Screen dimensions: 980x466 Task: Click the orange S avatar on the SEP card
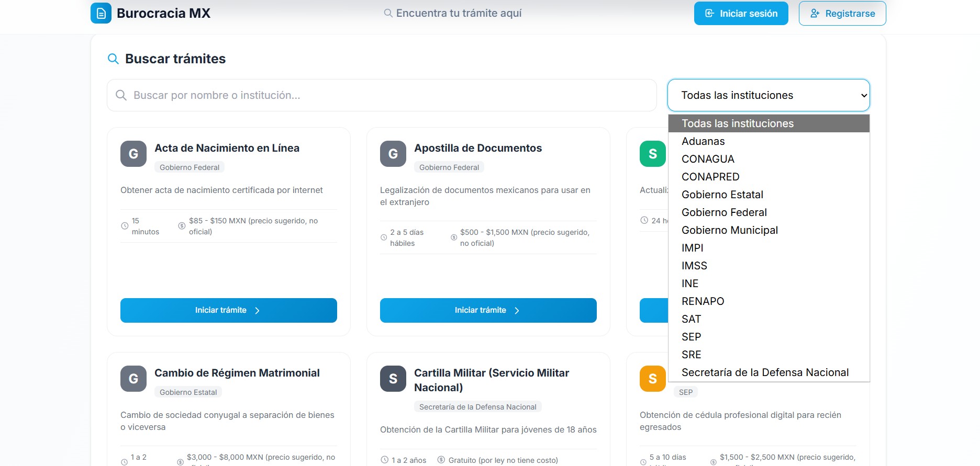click(x=653, y=379)
